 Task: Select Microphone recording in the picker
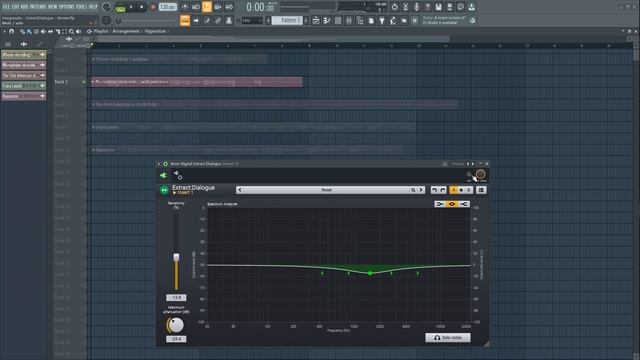[24, 65]
